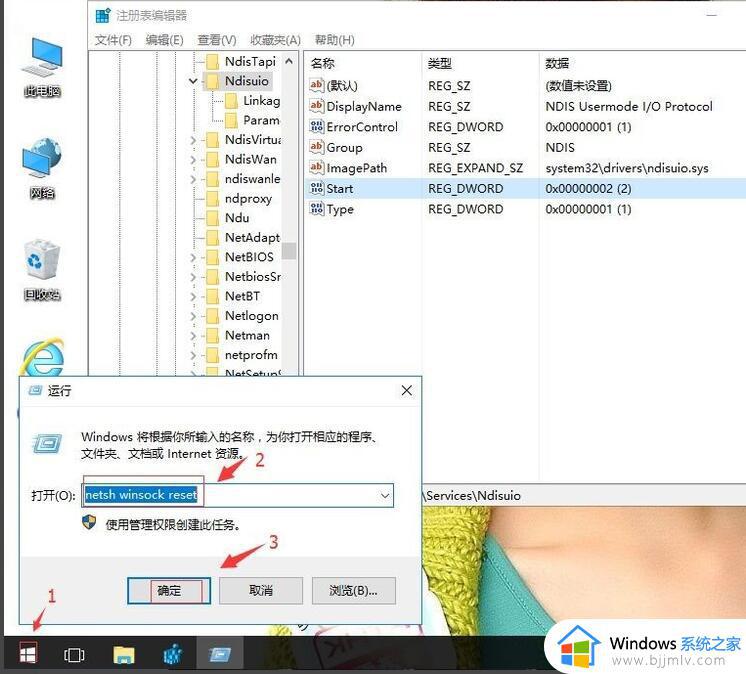Viewport: 746px width, 674px height.
Task: Click the Registry Editor taskbar icon
Action: click(172, 654)
